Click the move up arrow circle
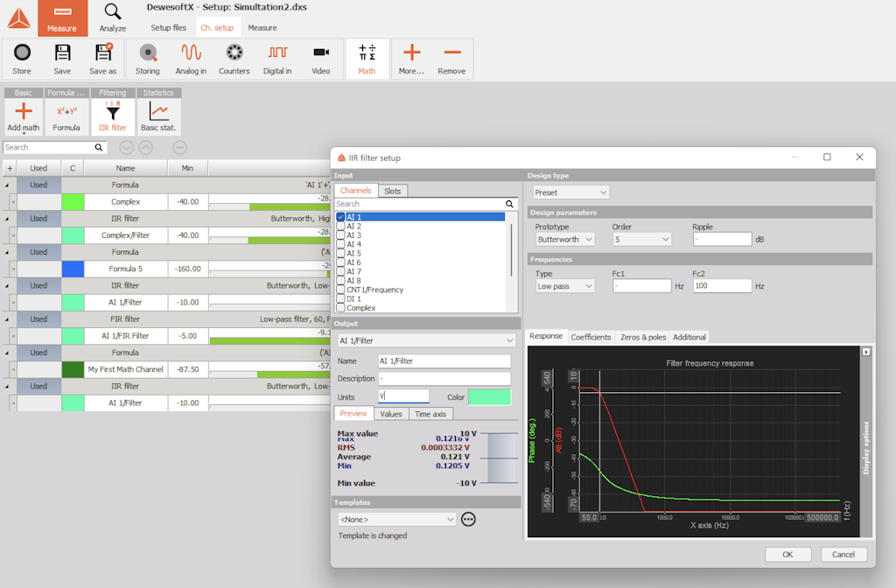The height and width of the screenshot is (588, 896). 146,147
